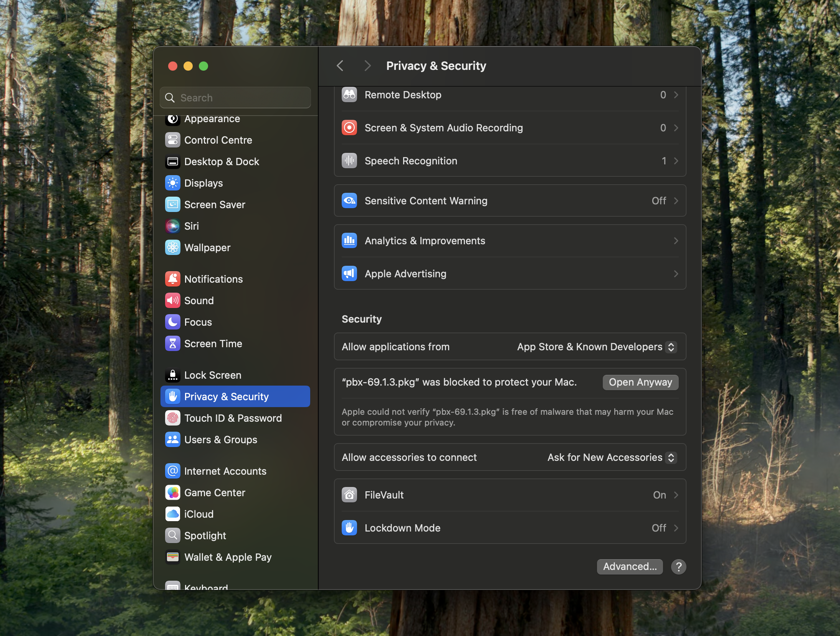
Task: Open the Ask for New Accessories dropdown
Action: pos(611,457)
